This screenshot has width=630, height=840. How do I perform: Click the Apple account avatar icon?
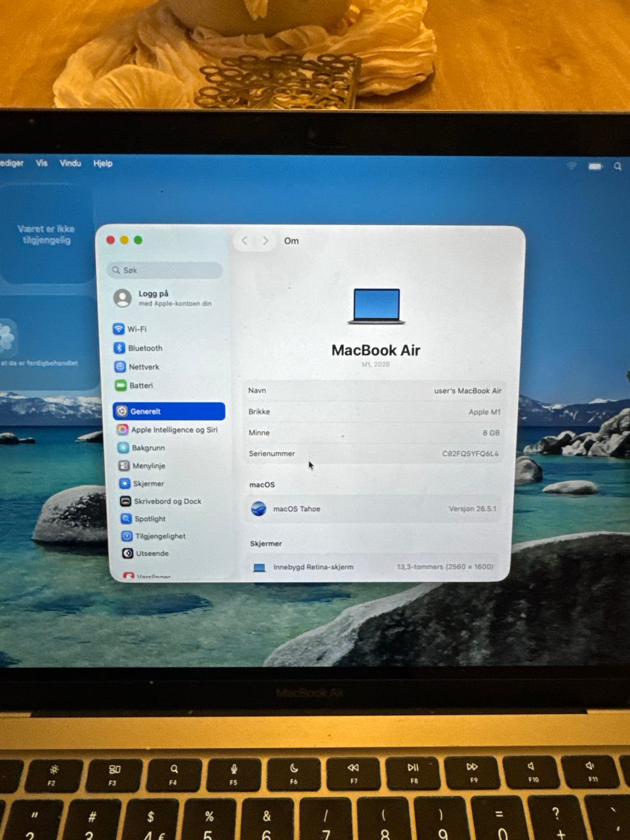tap(123, 298)
